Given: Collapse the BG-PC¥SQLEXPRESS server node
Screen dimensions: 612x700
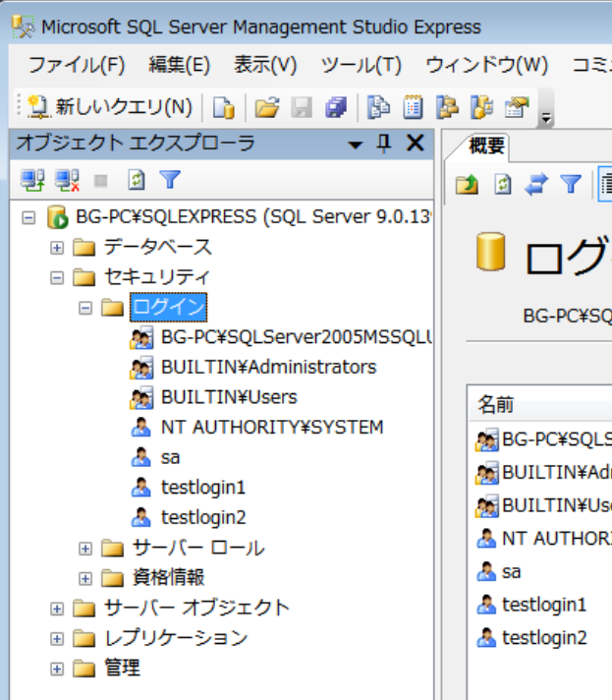Looking at the screenshot, I should coord(29,218).
